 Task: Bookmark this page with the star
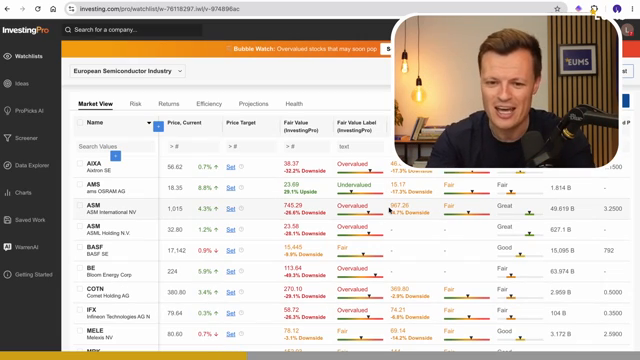click(557, 9)
